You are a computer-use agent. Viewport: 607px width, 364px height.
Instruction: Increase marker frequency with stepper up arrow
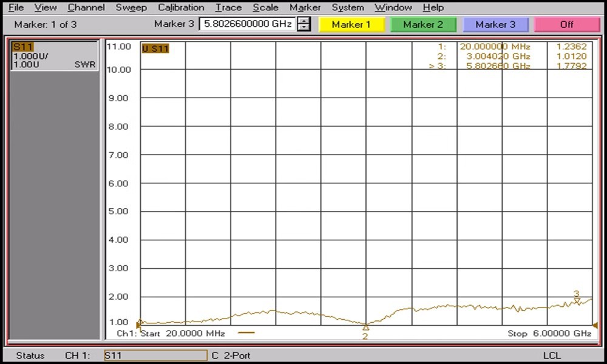click(304, 21)
